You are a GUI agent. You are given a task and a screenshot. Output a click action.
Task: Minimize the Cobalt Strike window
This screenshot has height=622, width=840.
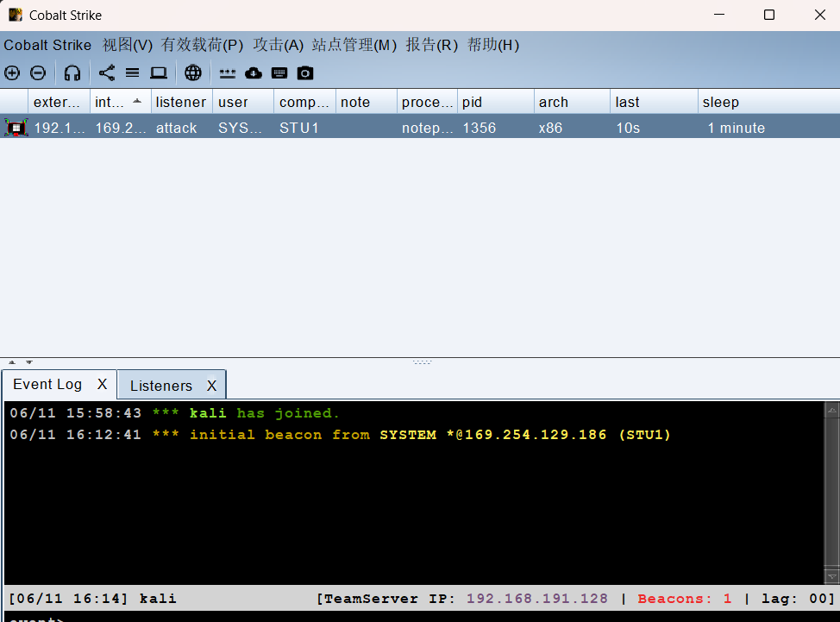[719, 15]
